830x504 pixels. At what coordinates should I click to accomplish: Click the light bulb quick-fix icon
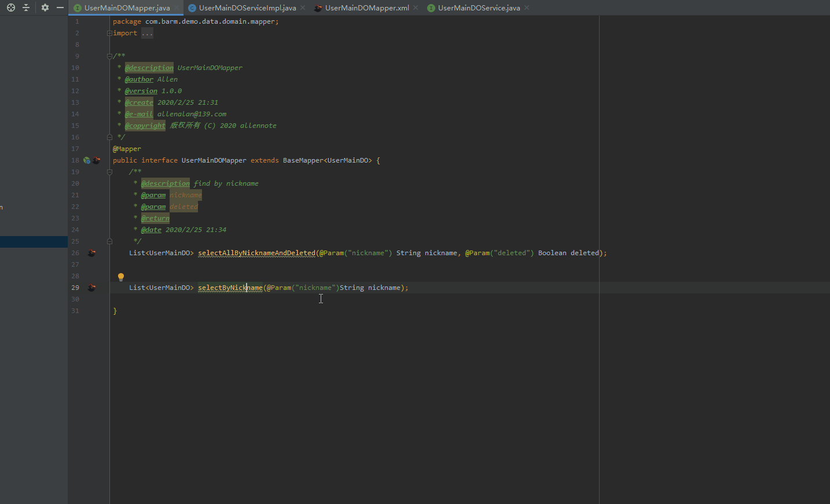(x=121, y=277)
